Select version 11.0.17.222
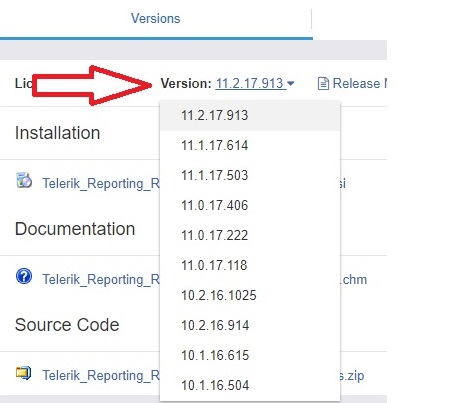The height and width of the screenshot is (403, 452). pos(250,236)
